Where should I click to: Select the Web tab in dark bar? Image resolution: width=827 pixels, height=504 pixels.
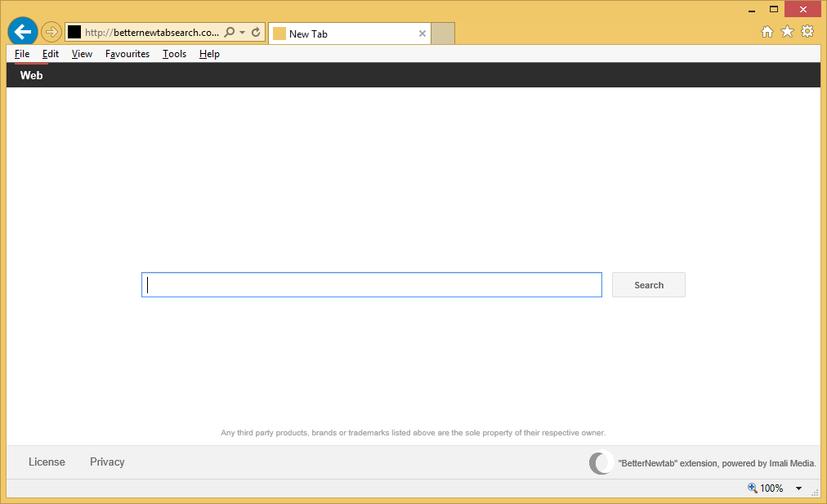(32, 75)
